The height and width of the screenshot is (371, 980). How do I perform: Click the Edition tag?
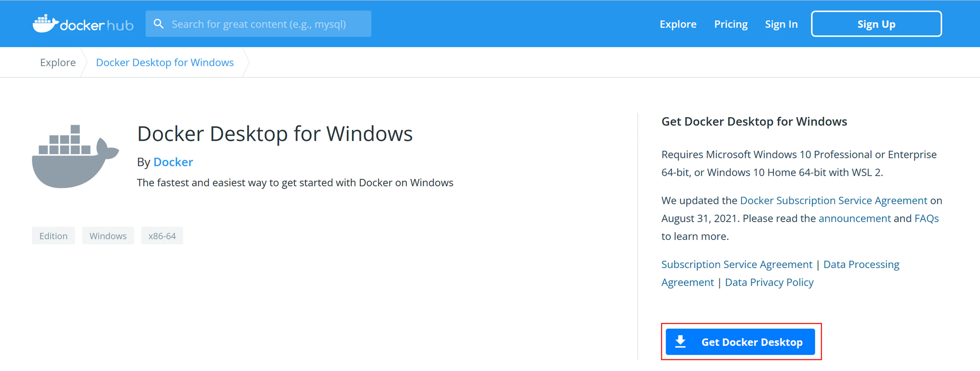point(53,236)
